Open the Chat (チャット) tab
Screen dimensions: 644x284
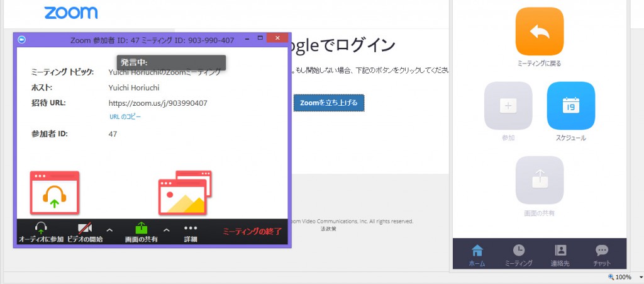602,255
